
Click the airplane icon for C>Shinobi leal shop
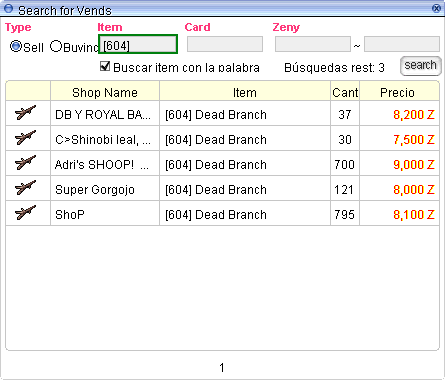coord(25,138)
